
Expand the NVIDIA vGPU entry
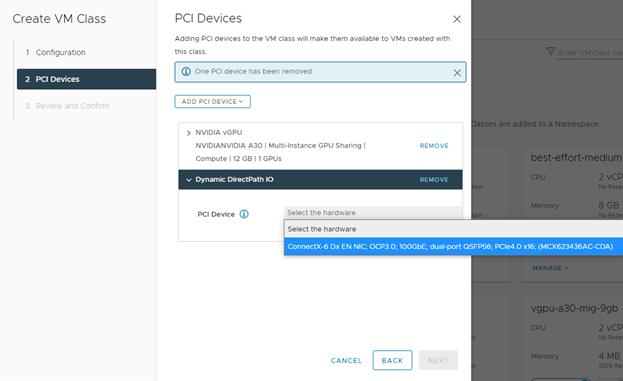(x=189, y=133)
